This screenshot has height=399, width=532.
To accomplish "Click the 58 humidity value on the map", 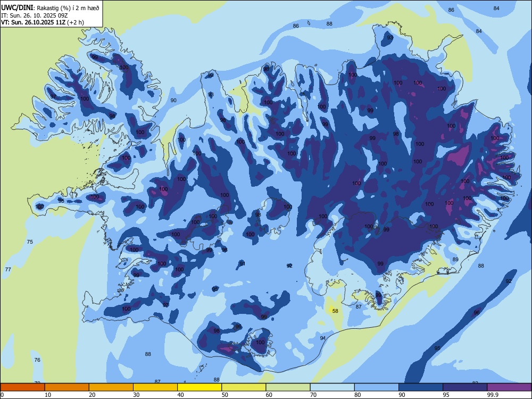I will pyautogui.click(x=335, y=311).
